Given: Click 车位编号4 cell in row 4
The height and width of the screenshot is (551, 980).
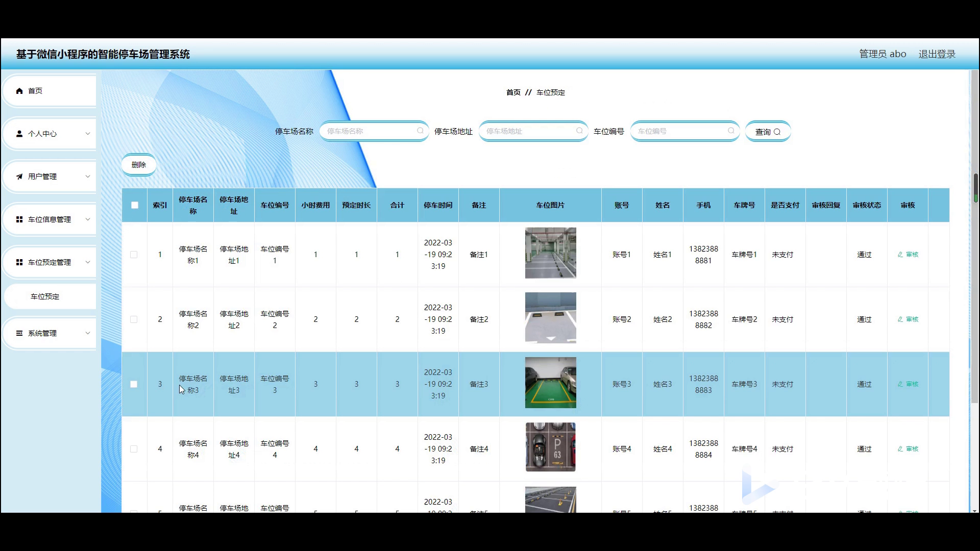Looking at the screenshot, I should (275, 449).
